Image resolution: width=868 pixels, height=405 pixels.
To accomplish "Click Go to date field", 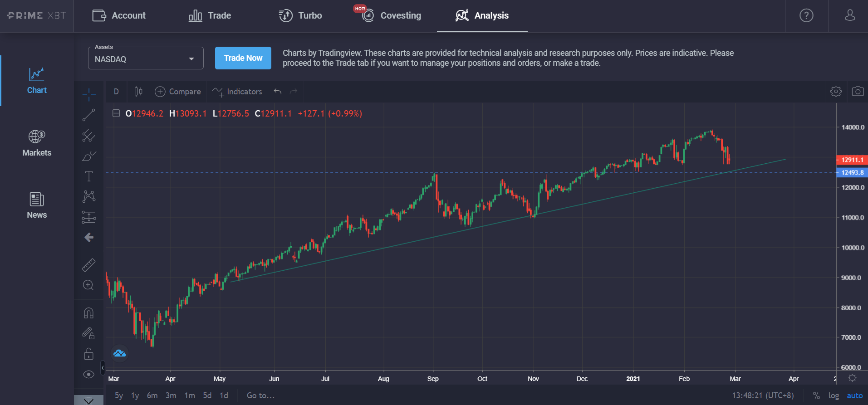I will coord(260,395).
